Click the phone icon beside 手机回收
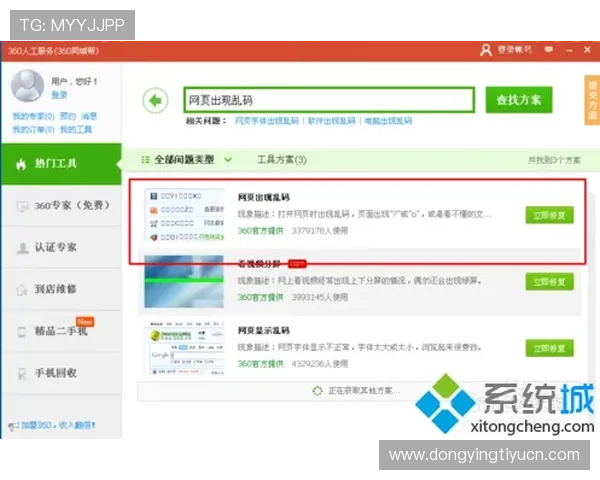Screen dimensions: 600x480 coord(22,374)
